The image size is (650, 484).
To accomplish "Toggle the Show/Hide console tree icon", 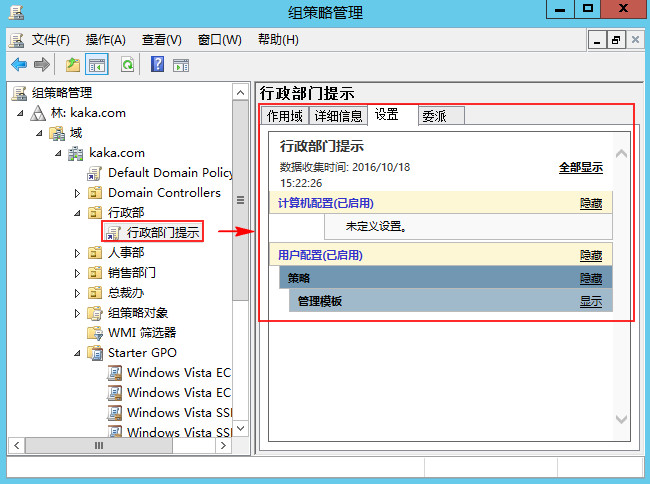I will coord(97,65).
